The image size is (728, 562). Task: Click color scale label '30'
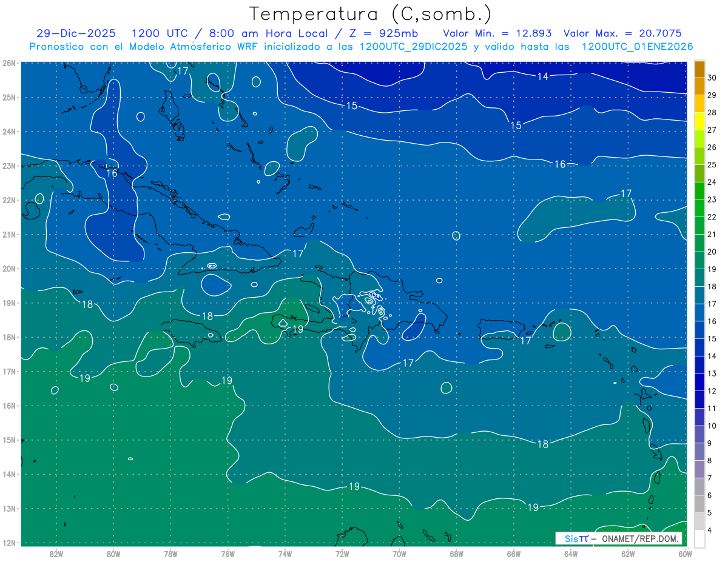click(712, 78)
